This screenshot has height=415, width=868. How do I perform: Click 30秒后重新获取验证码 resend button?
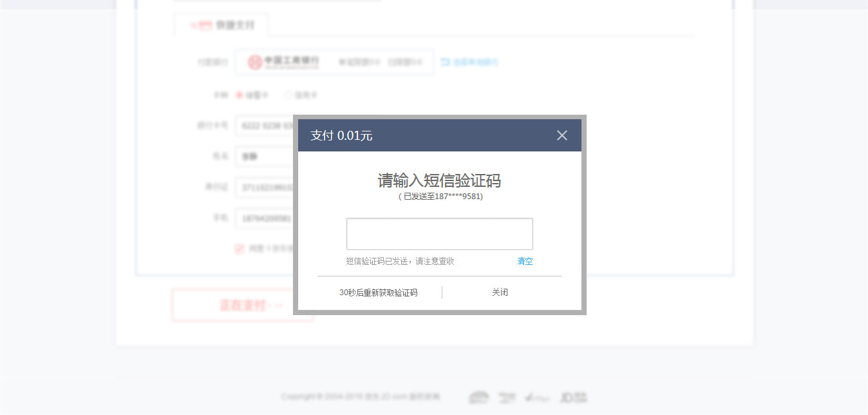(378, 293)
